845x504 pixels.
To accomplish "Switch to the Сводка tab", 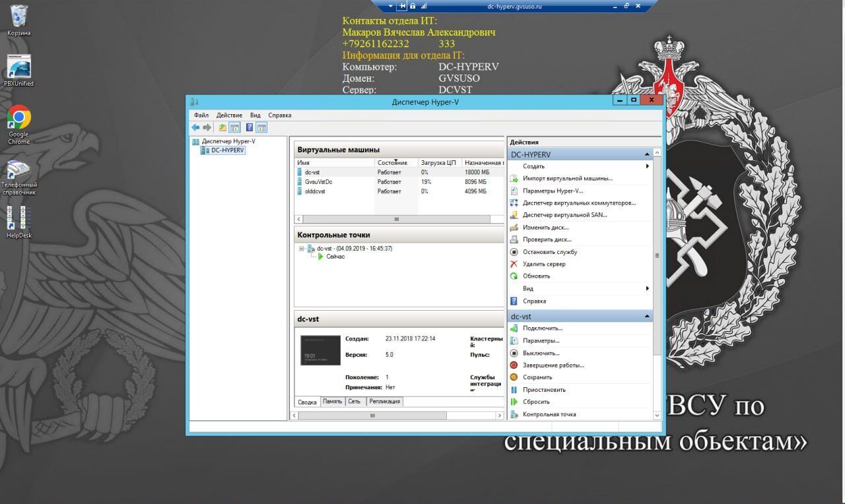I will point(307,402).
